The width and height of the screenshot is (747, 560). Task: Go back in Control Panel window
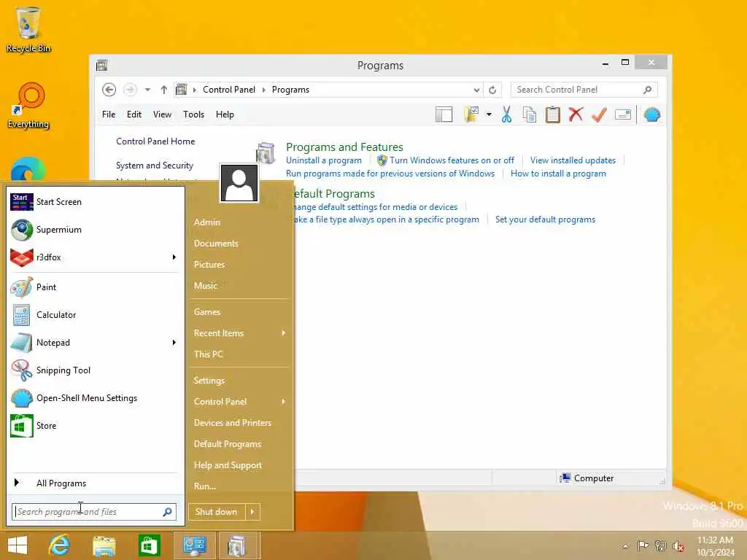(109, 90)
